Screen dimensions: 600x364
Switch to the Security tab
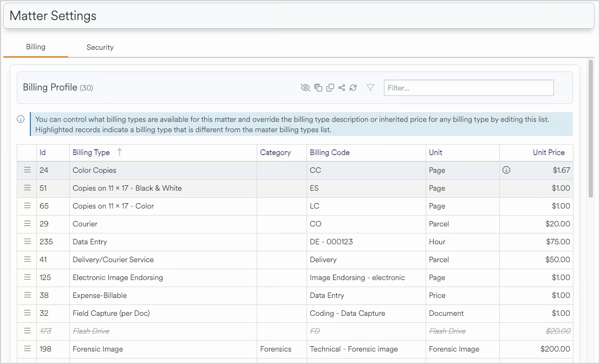point(100,48)
